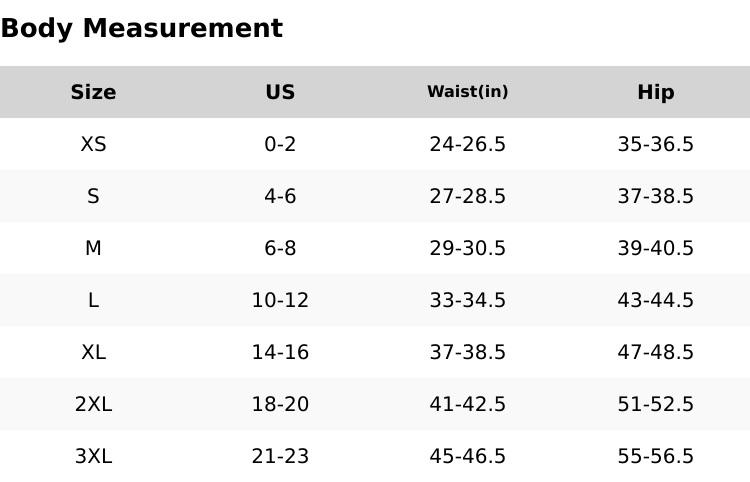
Task: Click the US 21-23 cell
Action: pyautogui.click(x=280, y=456)
